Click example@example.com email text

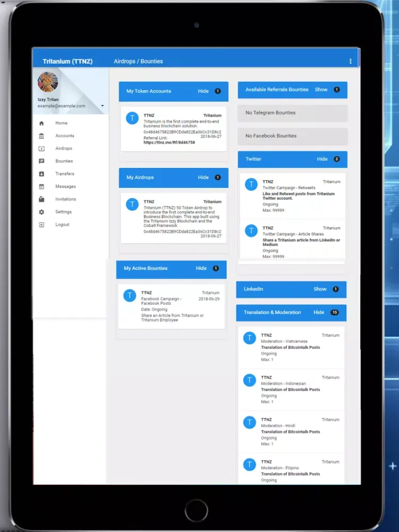(61, 106)
